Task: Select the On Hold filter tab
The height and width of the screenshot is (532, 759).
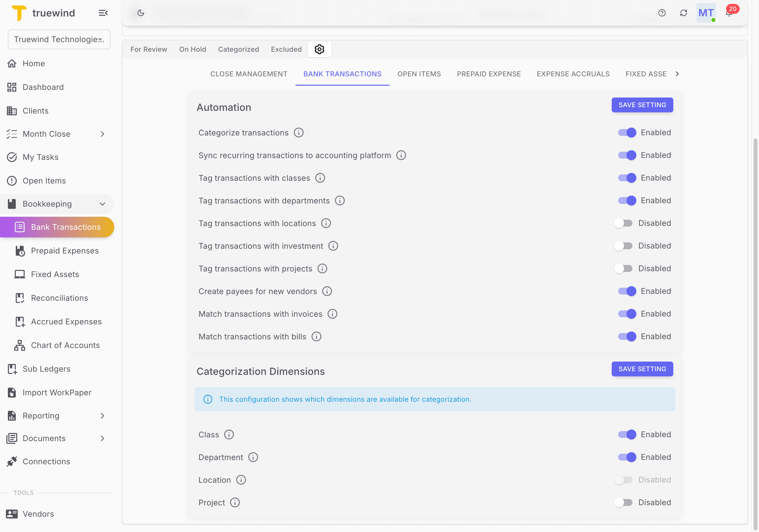Action: click(193, 49)
